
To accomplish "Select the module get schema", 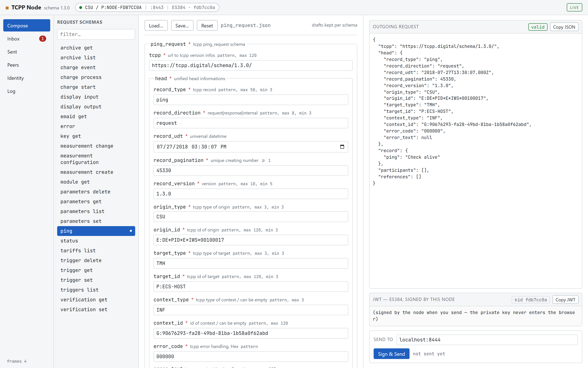I will coord(96,182).
